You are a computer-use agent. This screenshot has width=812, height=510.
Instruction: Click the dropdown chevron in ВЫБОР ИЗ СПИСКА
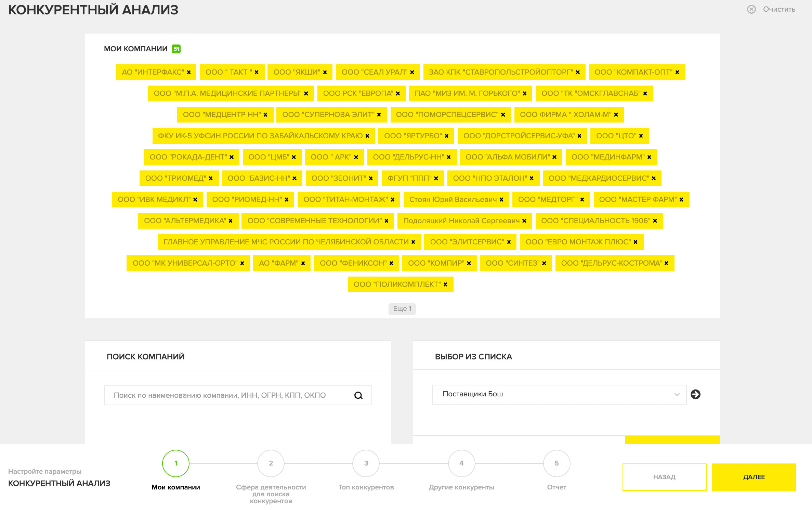(677, 395)
